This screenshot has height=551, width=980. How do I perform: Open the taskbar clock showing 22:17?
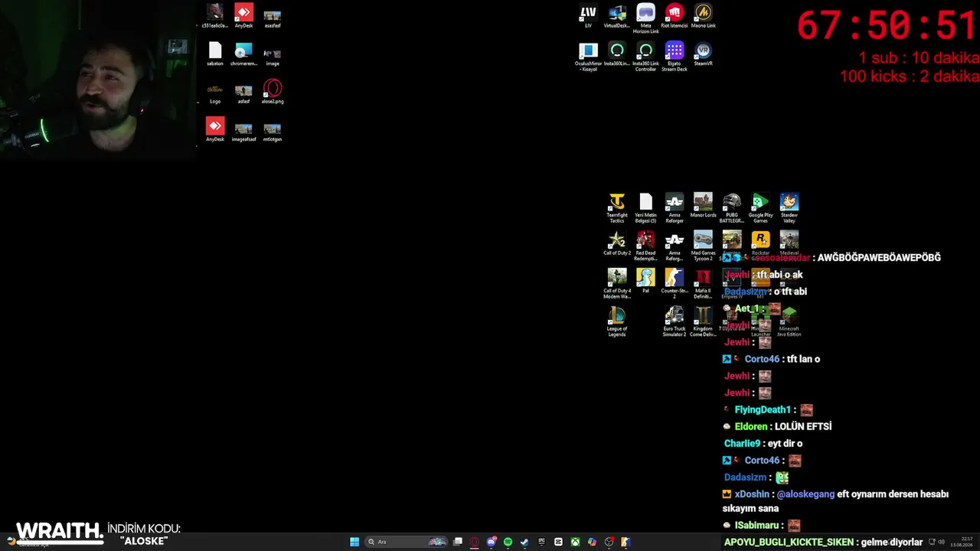pyautogui.click(x=961, y=542)
